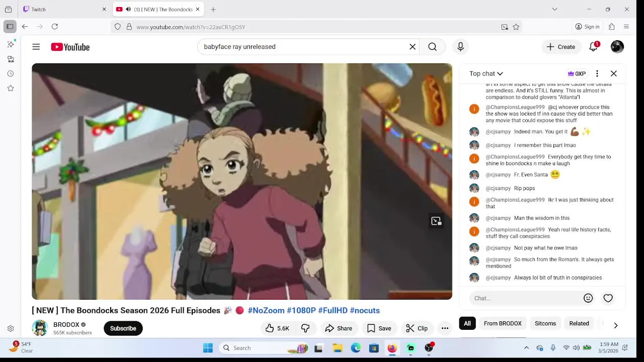Open a new browser tab
Image resolution: width=644 pixels, height=362 pixels.
coord(213,9)
